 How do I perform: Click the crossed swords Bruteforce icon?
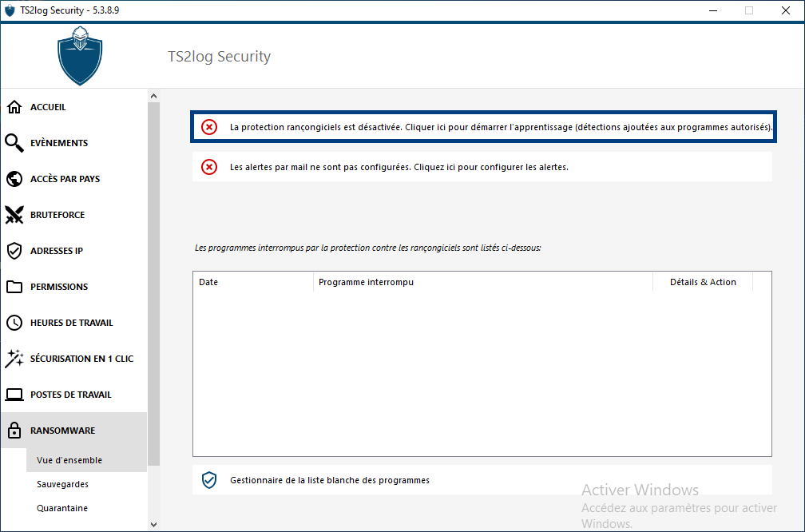point(14,215)
